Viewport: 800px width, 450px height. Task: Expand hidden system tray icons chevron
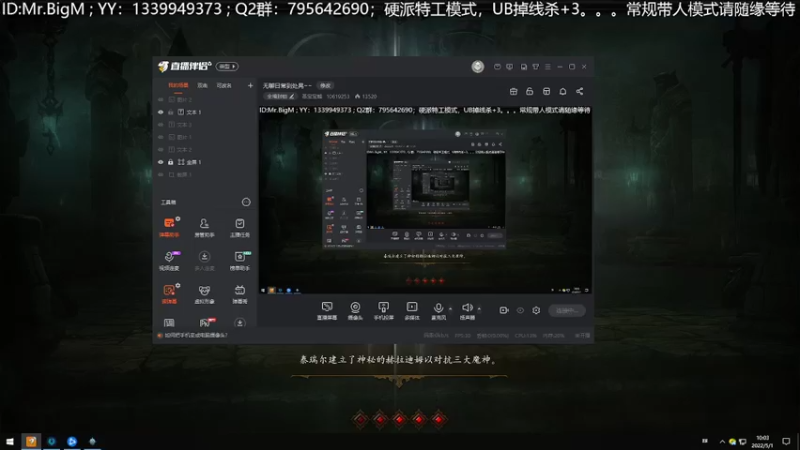click(722, 441)
